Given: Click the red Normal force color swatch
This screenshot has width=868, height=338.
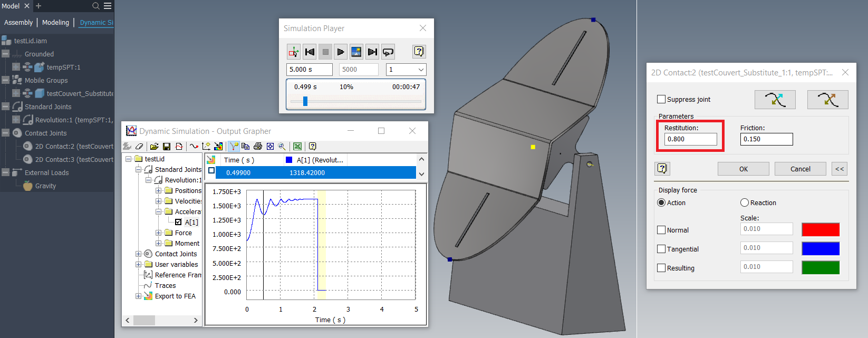Looking at the screenshot, I should click(x=821, y=229).
